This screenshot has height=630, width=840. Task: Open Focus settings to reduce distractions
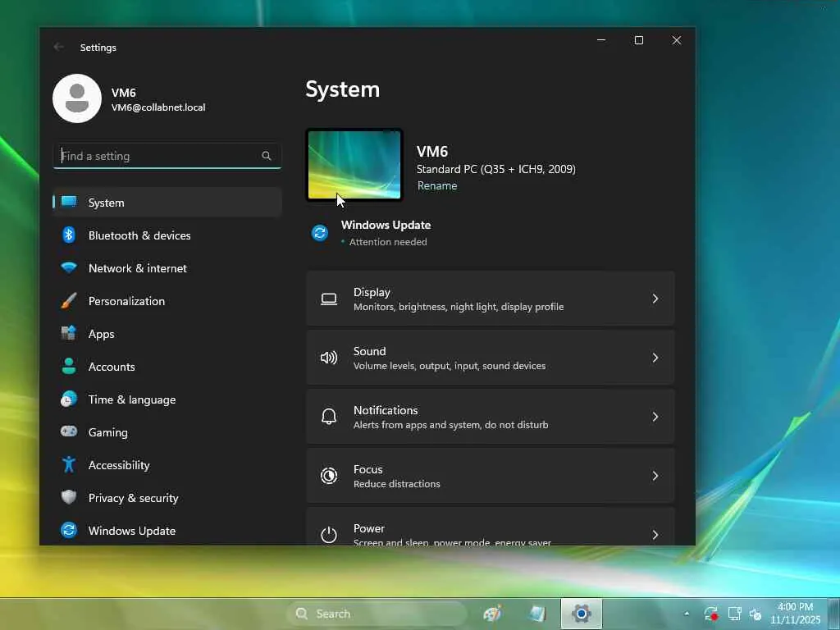(490, 476)
